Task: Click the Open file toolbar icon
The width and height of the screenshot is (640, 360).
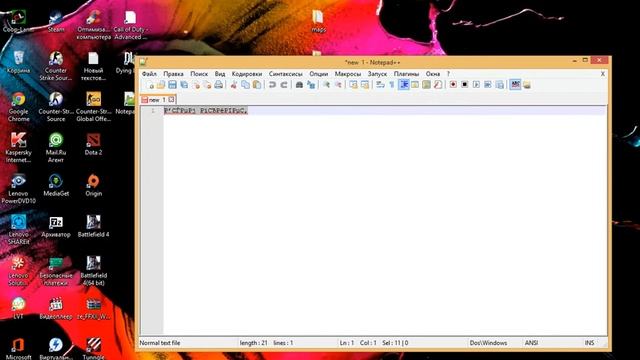Action: (161, 85)
